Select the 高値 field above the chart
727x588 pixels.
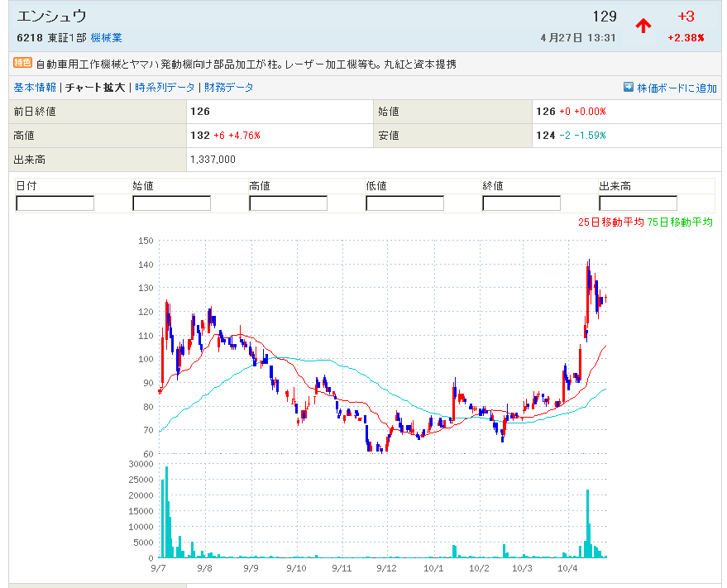tap(288, 203)
